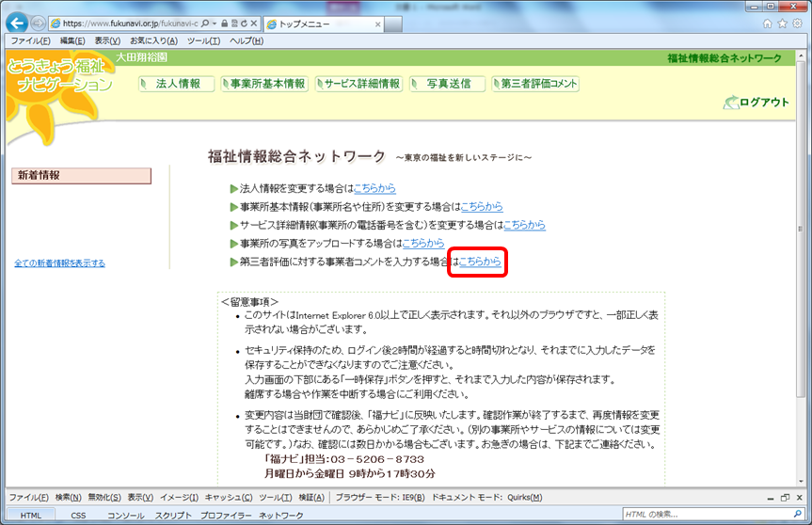
Task: Switch to the プロファイラー developer tab
Action: (x=226, y=516)
